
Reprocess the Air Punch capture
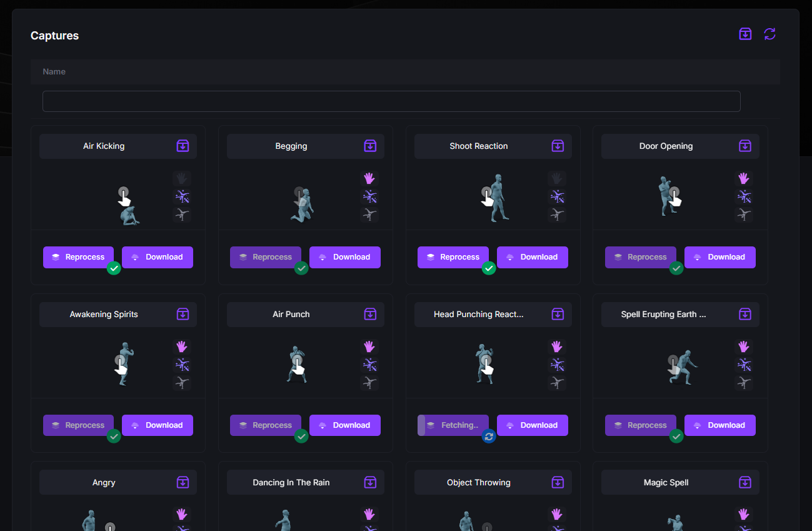click(266, 425)
